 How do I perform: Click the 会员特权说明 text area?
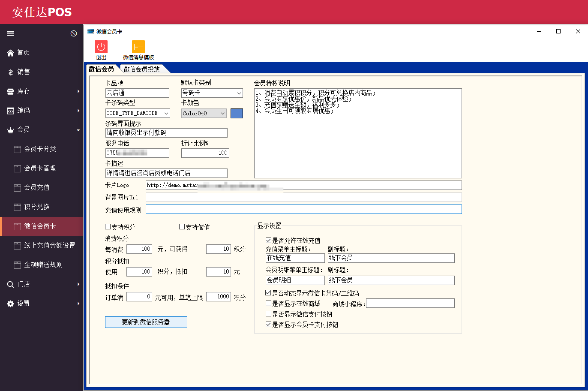(358, 133)
